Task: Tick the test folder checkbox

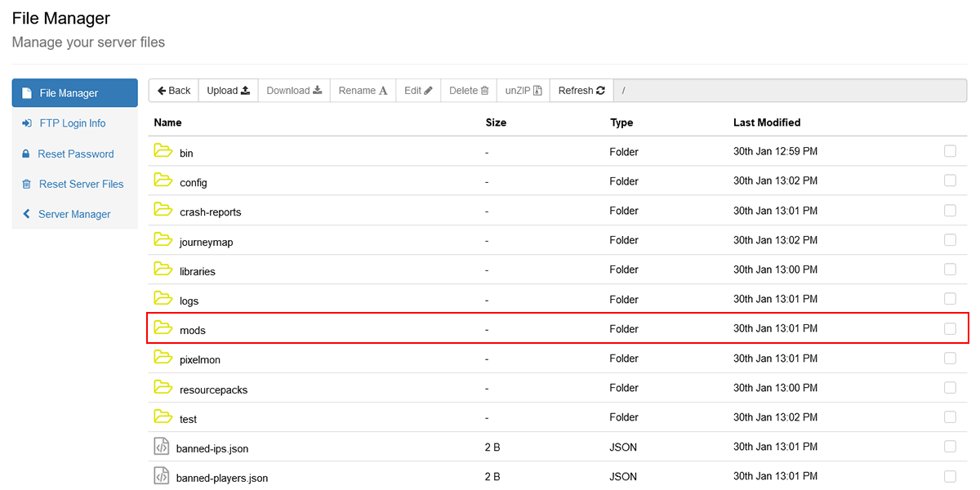Action: tap(950, 417)
